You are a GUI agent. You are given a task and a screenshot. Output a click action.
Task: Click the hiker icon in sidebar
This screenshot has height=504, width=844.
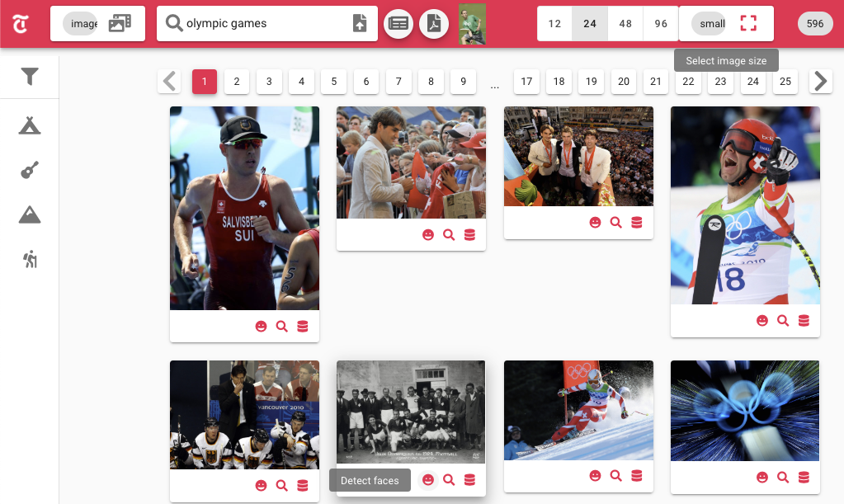30,260
